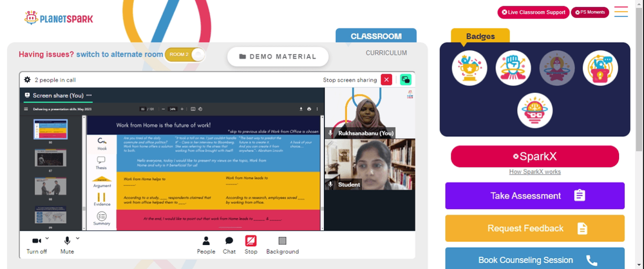Select the greyed meditation badge
This screenshot has height=269, width=644.
(x=556, y=68)
